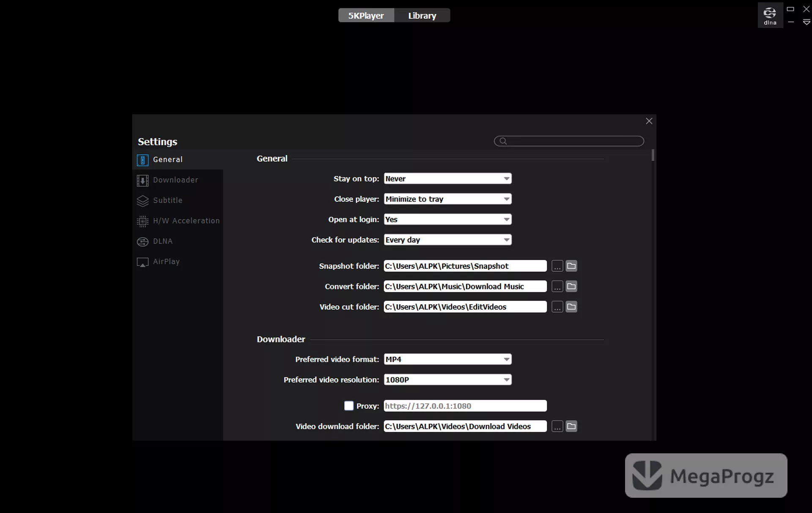The width and height of the screenshot is (812, 513).
Task: Click the General sidebar icon
Action: [143, 160]
